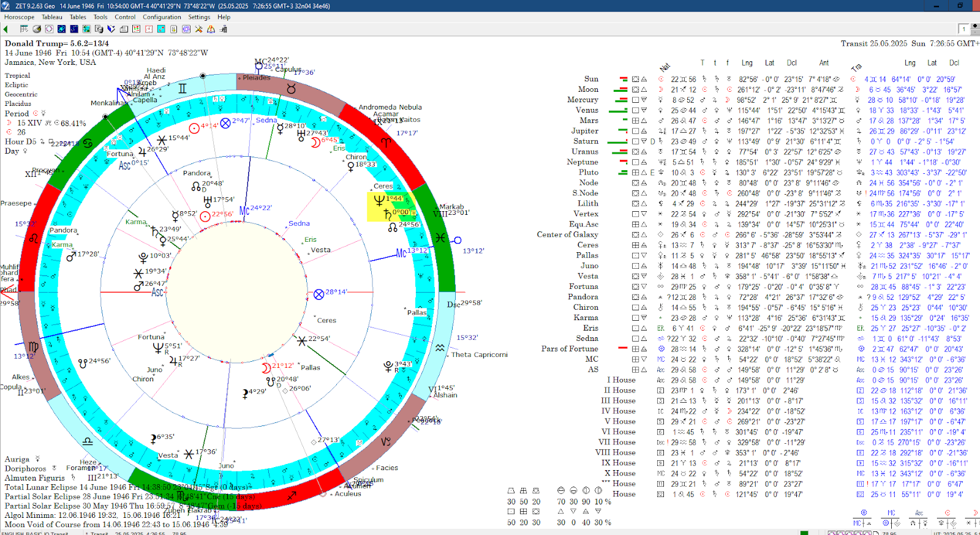Viewport: 980px width, 535px height.
Task: Click down triangle in Fortuna row
Action: tap(644, 286)
